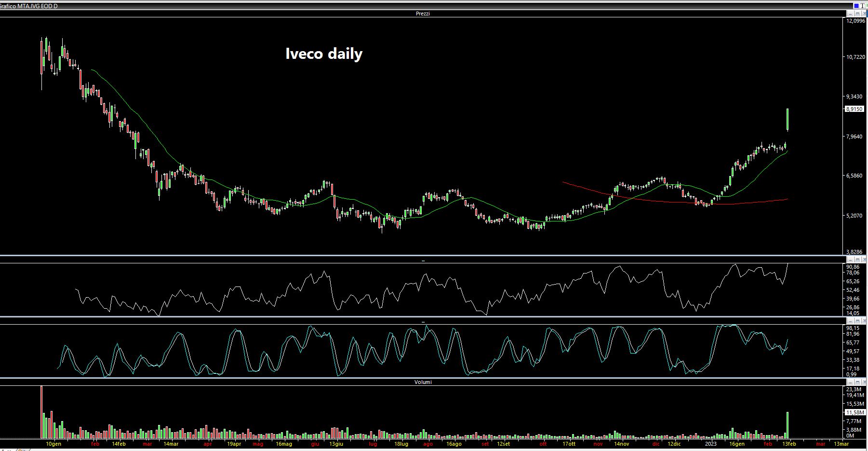Click the highlighted 11,58M volume label
Screen dimensions: 868x451
pos(855,412)
